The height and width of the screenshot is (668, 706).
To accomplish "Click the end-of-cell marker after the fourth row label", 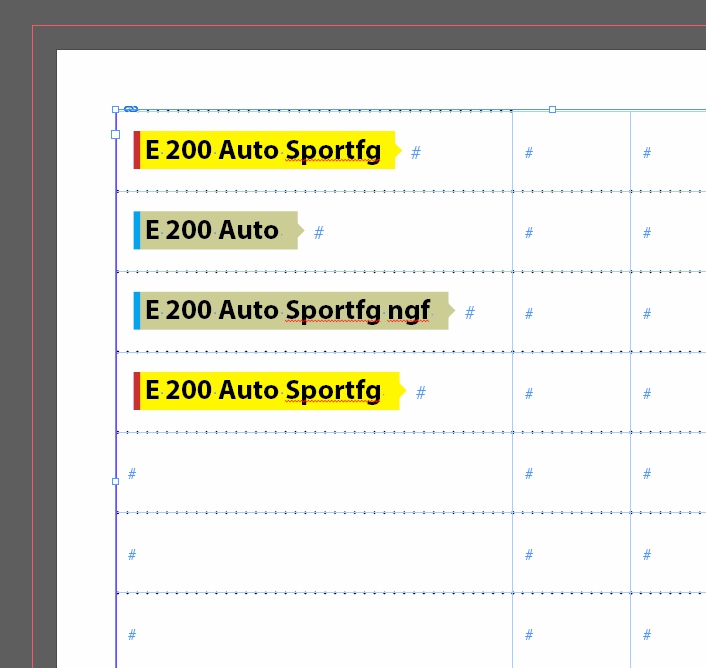I will [x=421, y=393].
